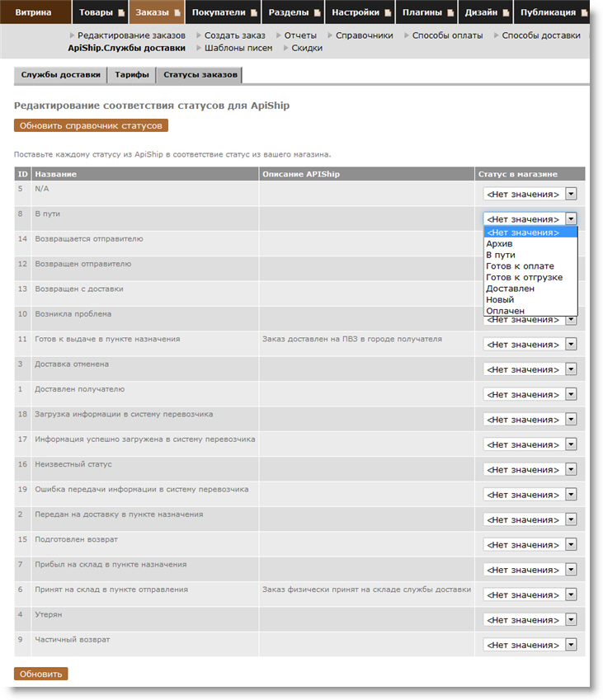
Task: Open the page icon next to Разделы
Action: pyautogui.click(x=317, y=13)
